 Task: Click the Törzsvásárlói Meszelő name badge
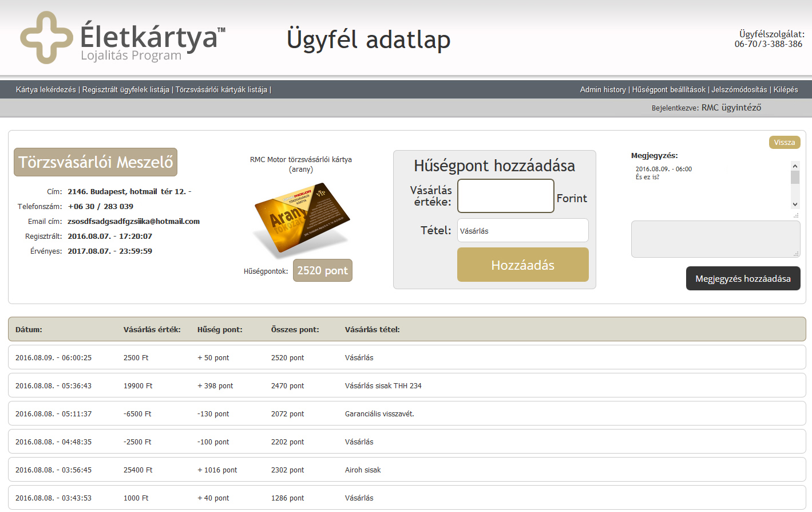[96, 162]
